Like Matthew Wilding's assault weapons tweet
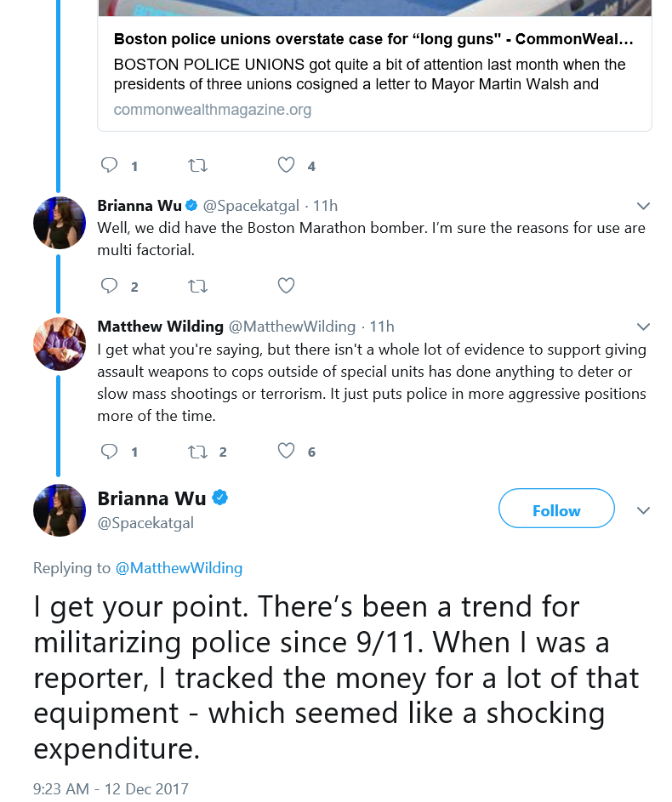Viewport: 672px width, 802px height. click(x=286, y=451)
